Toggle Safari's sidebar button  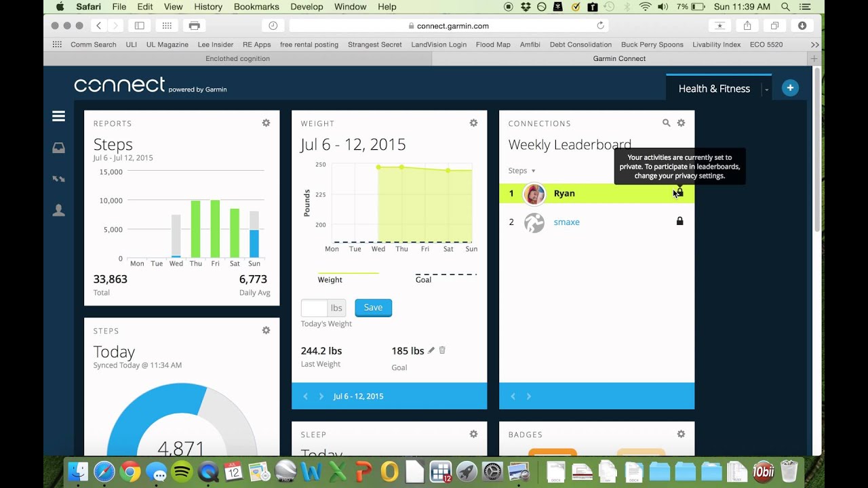click(139, 26)
